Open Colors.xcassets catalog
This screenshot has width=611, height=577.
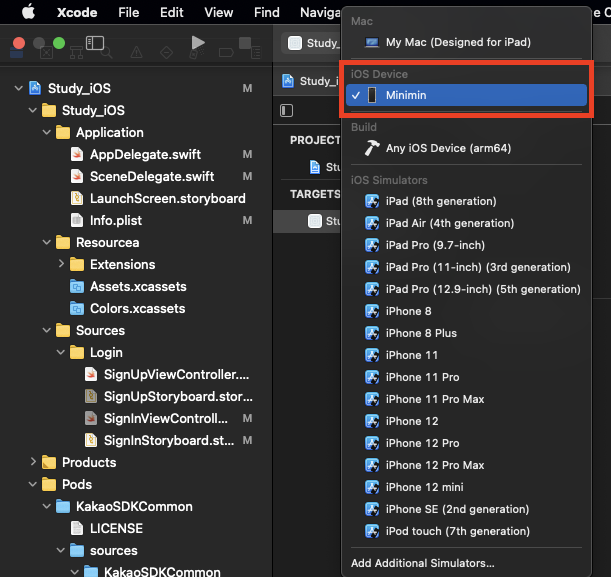[x=138, y=309]
